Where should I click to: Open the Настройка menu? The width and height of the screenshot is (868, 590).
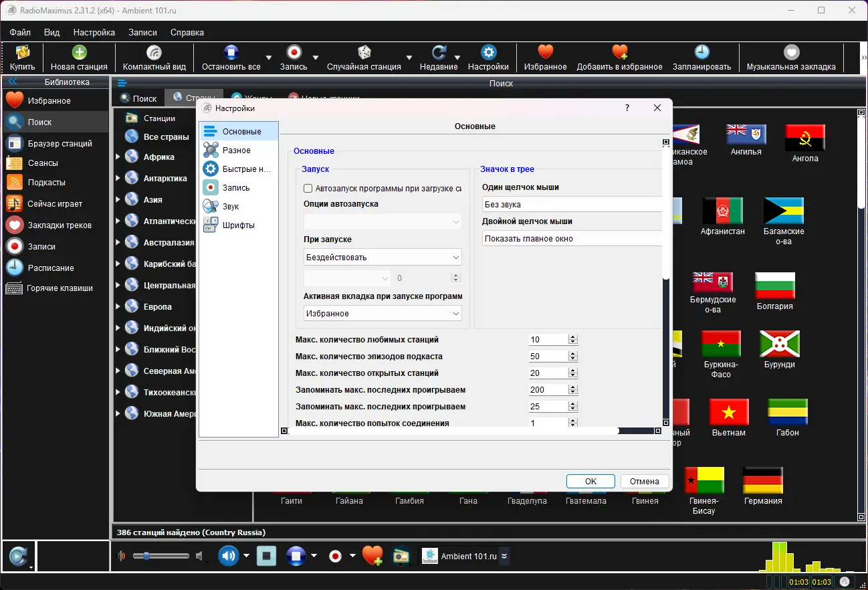point(94,32)
